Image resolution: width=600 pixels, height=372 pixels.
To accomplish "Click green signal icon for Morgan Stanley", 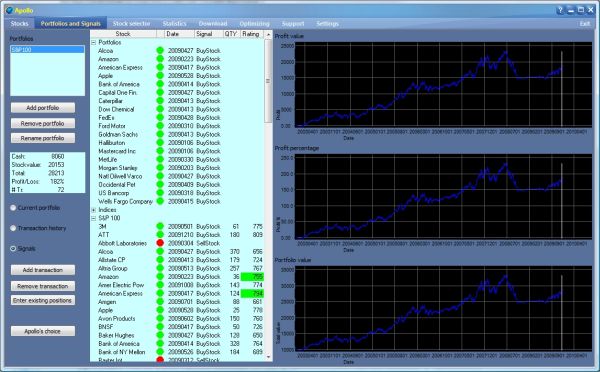I will click(160, 168).
